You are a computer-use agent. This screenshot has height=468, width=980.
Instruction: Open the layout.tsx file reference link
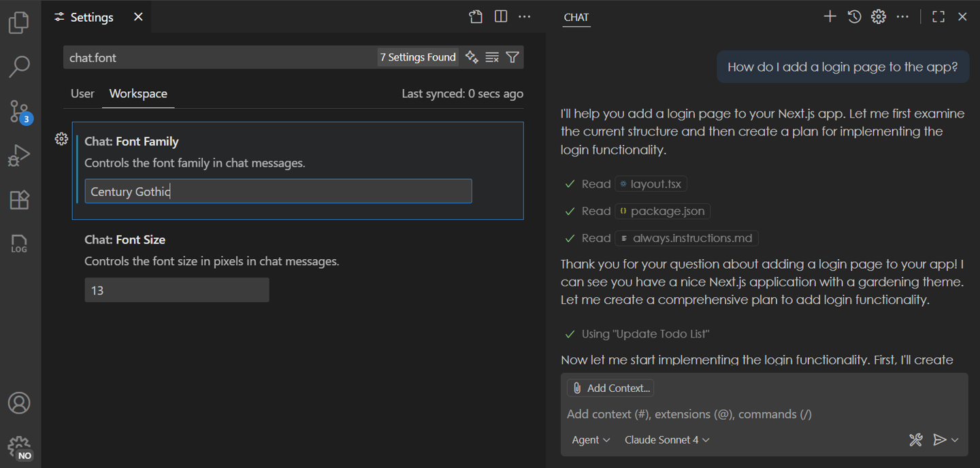click(x=651, y=184)
